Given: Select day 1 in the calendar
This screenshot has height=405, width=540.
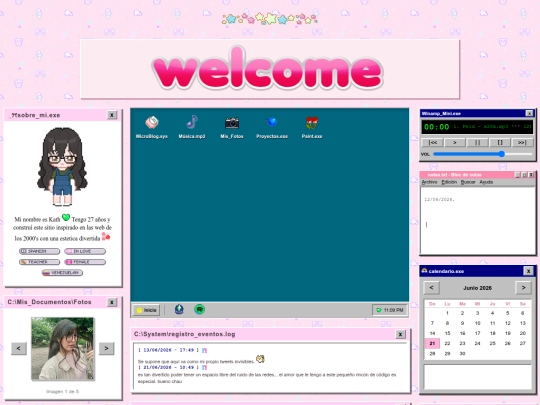Looking at the screenshot, I should click(x=447, y=313).
